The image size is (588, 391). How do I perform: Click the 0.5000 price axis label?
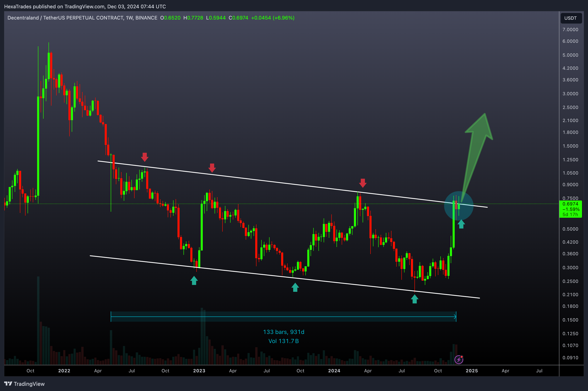coord(570,229)
